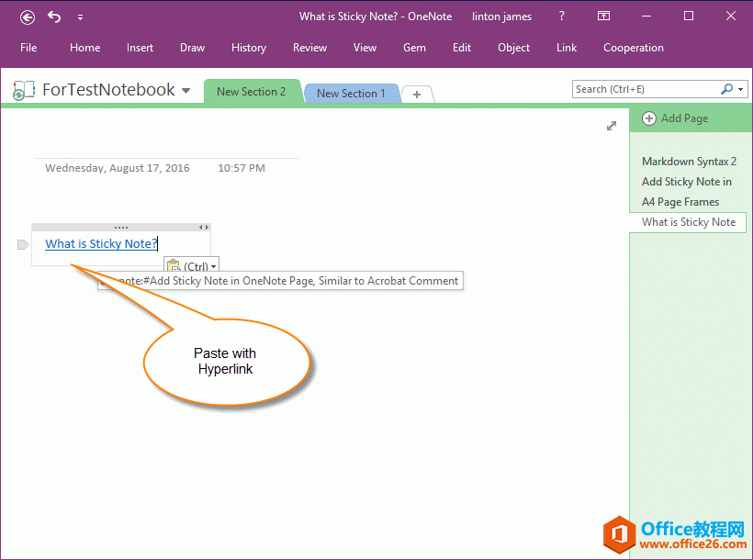Switch to New Section 1 tab
The image size is (753, 560).
351,94
